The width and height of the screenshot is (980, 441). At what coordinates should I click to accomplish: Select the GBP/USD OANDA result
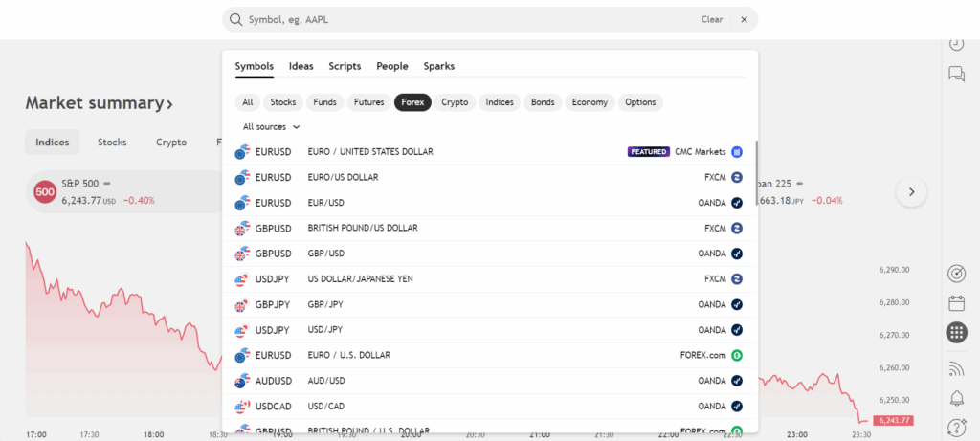click(489, 254)
